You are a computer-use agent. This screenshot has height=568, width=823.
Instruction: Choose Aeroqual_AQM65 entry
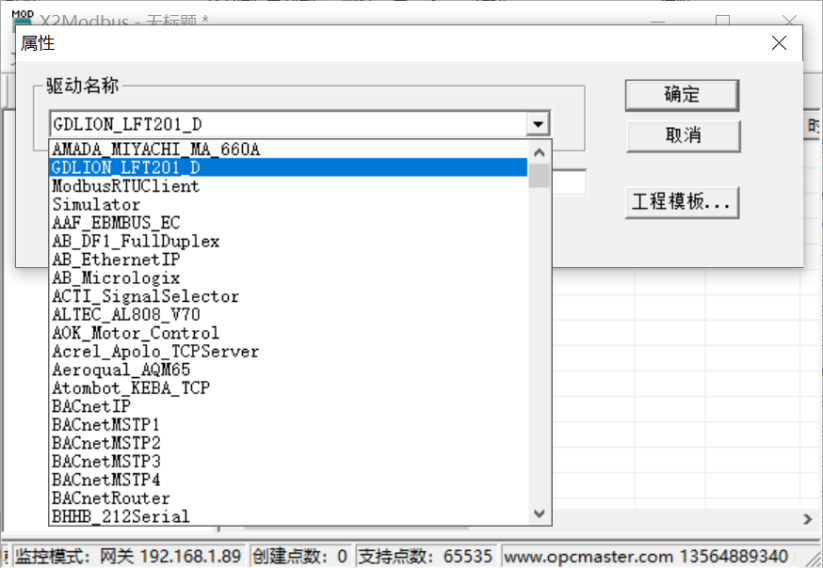coord(288,370)
